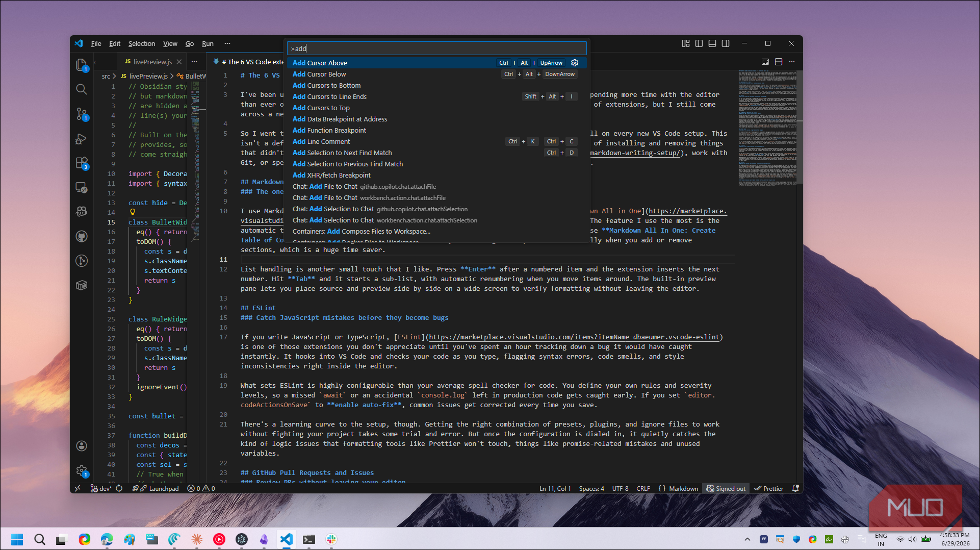Click the Slack icon on the taskbar
980x550 pixels.
331,539
